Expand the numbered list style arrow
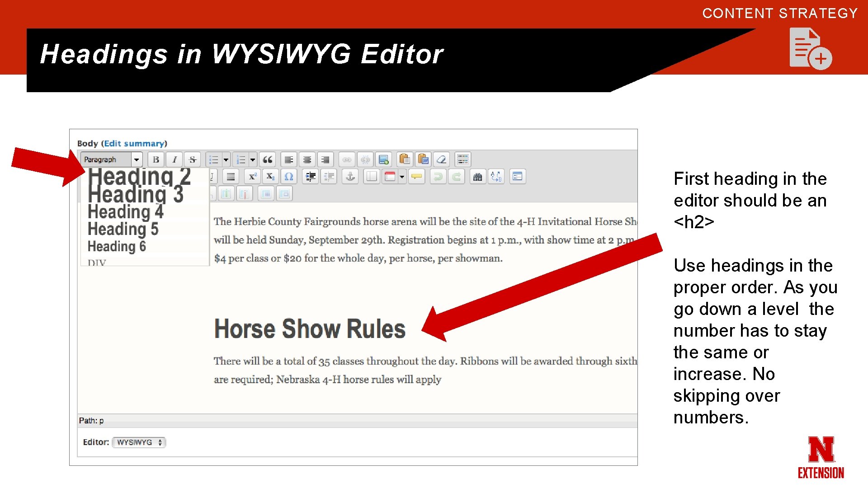Image resolution: width=868 pixels, height=488 pixels. click(x=253, y=160)
